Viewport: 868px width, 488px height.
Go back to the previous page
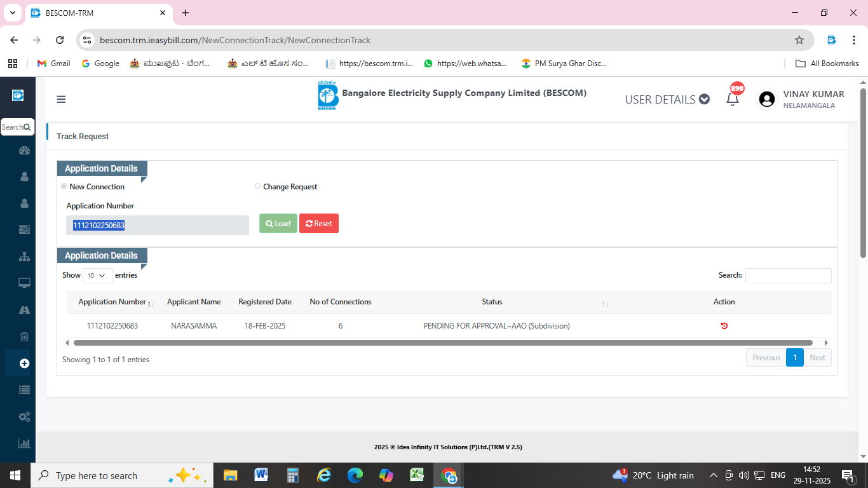tap(14, 40)
